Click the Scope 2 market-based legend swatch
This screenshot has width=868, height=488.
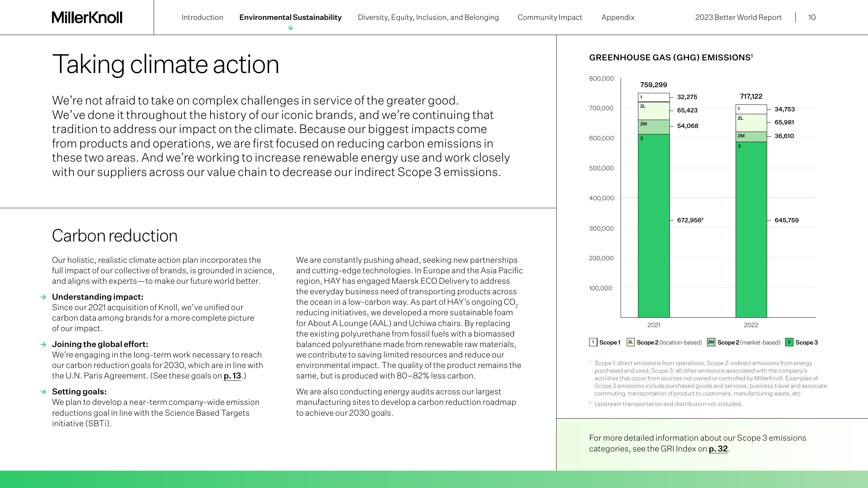(x=711, y=342)
